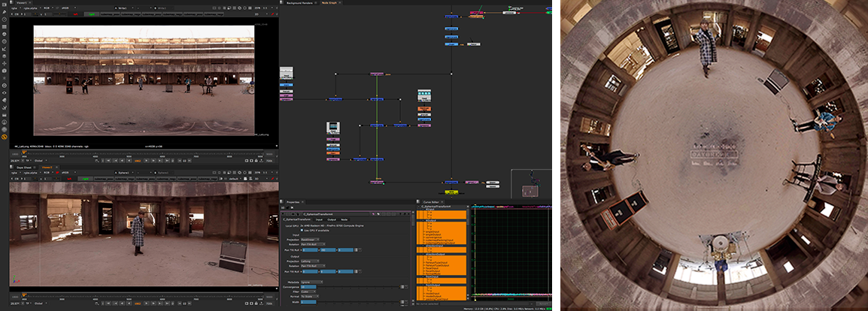Open the Color nodes toolbar menu
Screen dimensions: 868x311
click(x=5, y=34)
